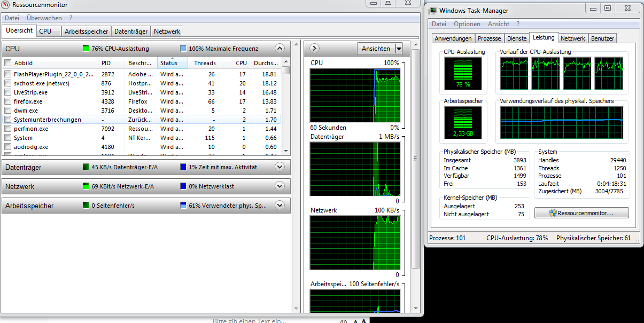
Task: Click process list scrollbar down arrow
Action: pos(286,151)
